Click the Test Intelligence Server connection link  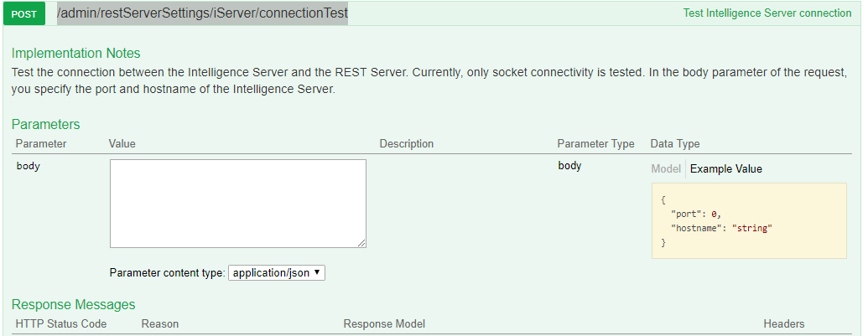(767, 13)
